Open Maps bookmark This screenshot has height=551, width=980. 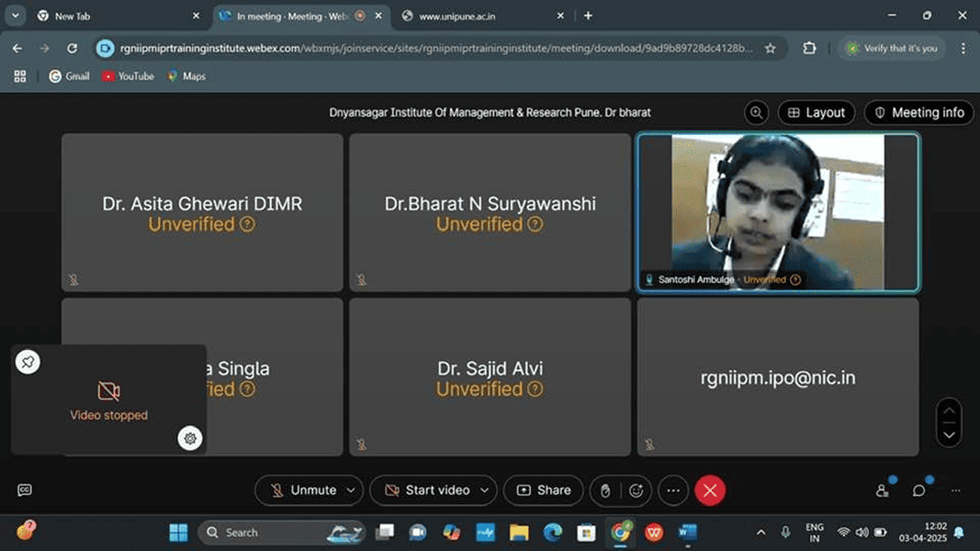[x=186, y=76]
